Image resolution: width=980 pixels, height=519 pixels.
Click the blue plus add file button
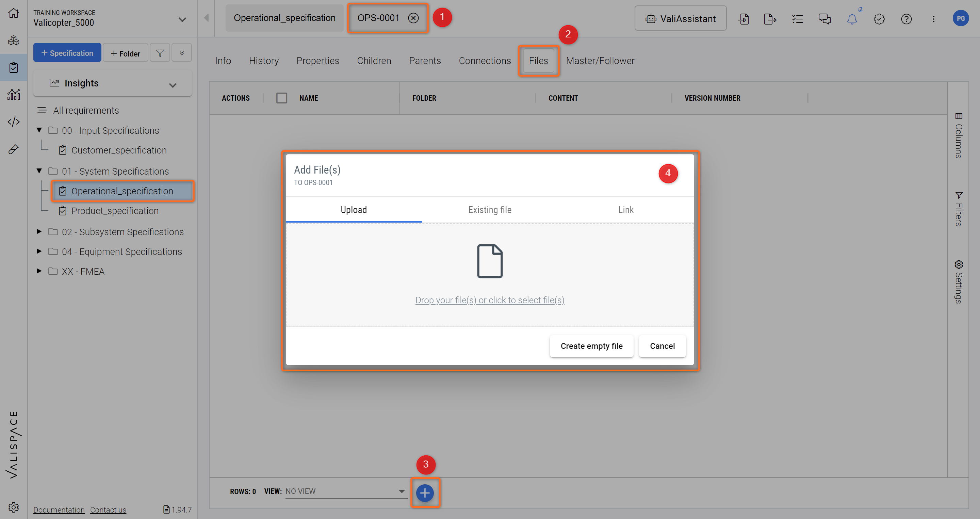pyautogui.click(x=425, y=493)
